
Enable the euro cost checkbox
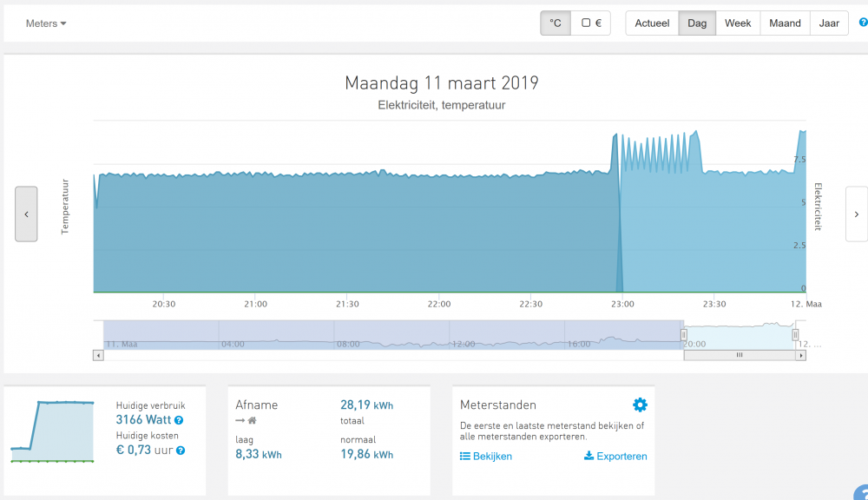click(x=591, y=23)
